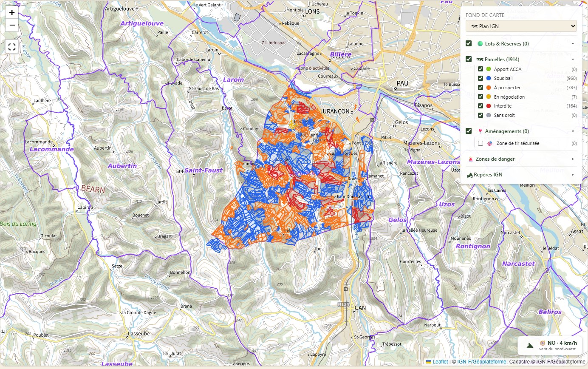Click the Zones de danger siren icon
The height and width of the screenshot is (369, 588).
[470, 159]
